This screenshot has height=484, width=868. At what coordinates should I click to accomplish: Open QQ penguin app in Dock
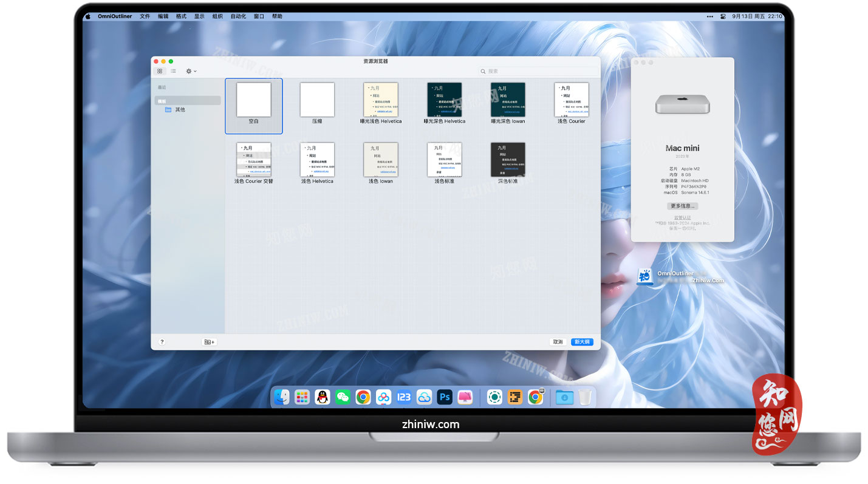[x=323, y=397]
